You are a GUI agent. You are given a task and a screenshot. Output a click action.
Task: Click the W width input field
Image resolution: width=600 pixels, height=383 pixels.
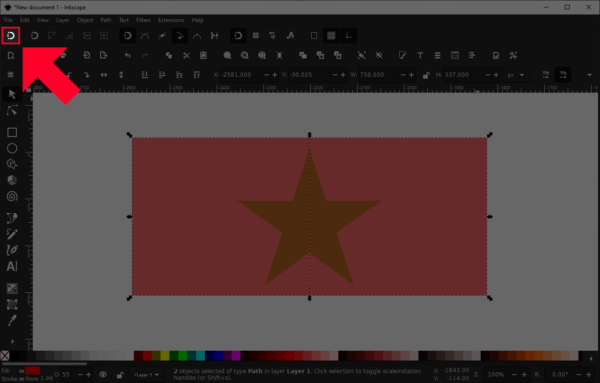pyautogui.click(x=379, y=75)
